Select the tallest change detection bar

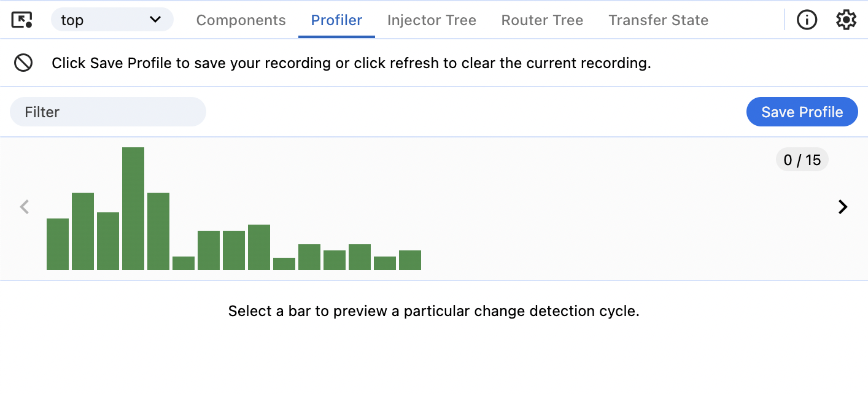[133, 209]
